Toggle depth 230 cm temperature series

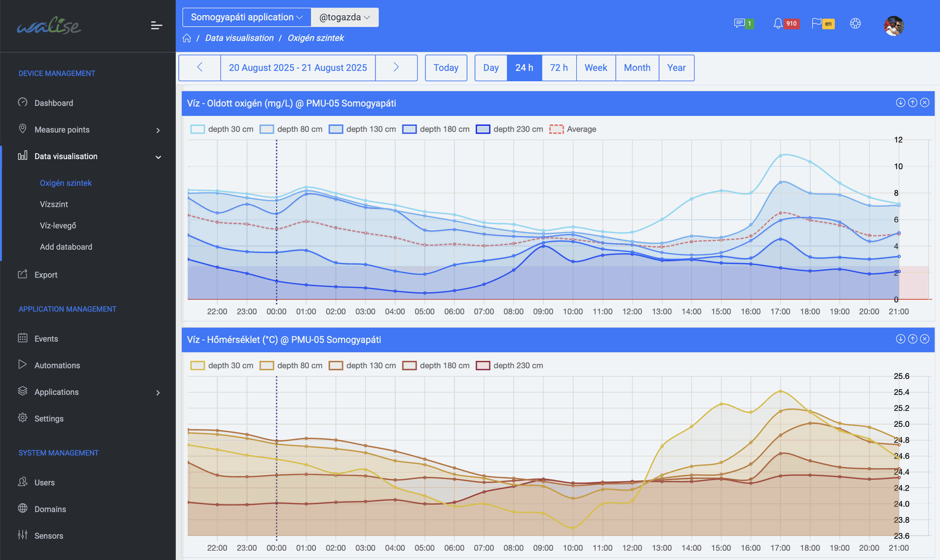coord(509,366)
